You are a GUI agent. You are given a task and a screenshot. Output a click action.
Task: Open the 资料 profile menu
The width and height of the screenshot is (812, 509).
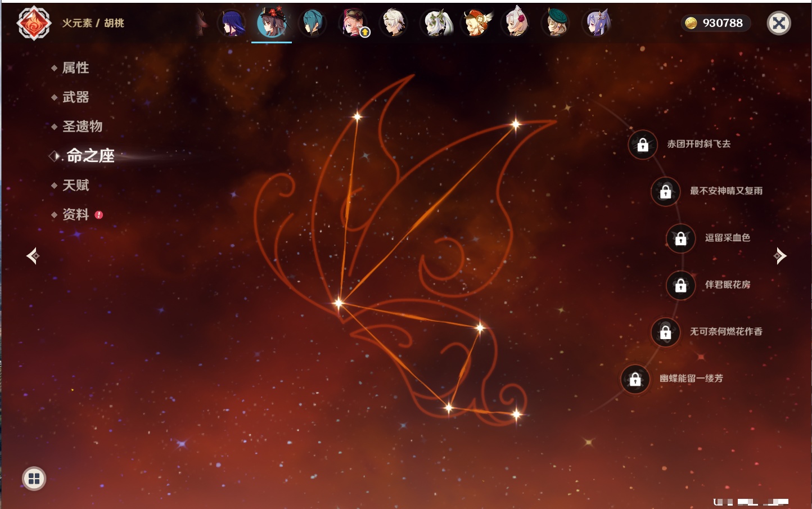point(75,214)
